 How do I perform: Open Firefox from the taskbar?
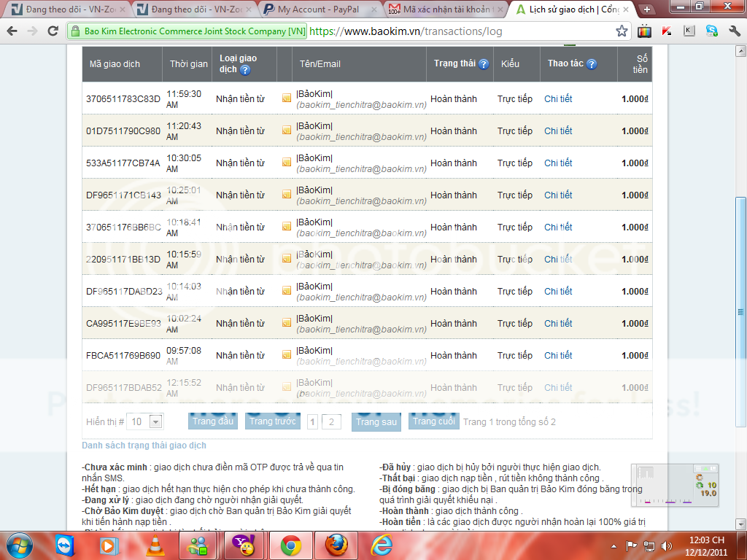[337, 545]
